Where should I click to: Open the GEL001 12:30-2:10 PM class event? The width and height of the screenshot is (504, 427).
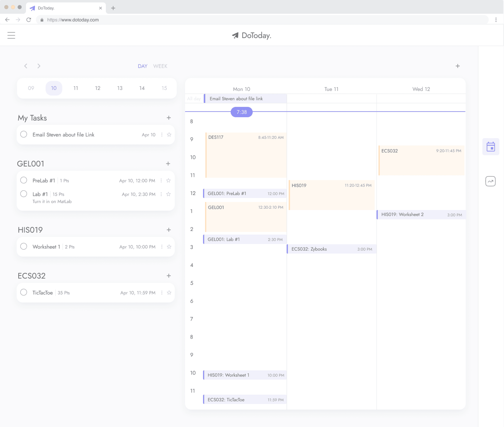pos(246,217)
